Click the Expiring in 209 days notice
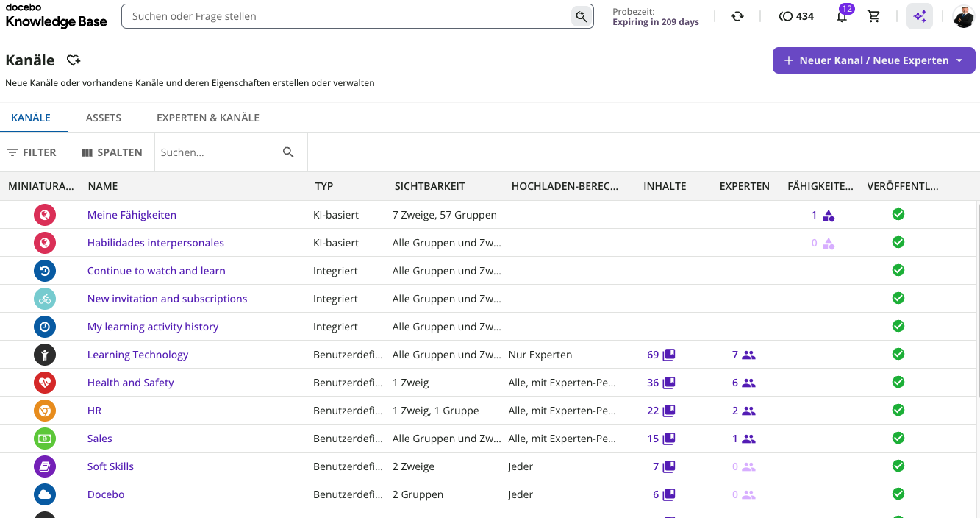Screen dimensions: 980x518 point(656,22)
